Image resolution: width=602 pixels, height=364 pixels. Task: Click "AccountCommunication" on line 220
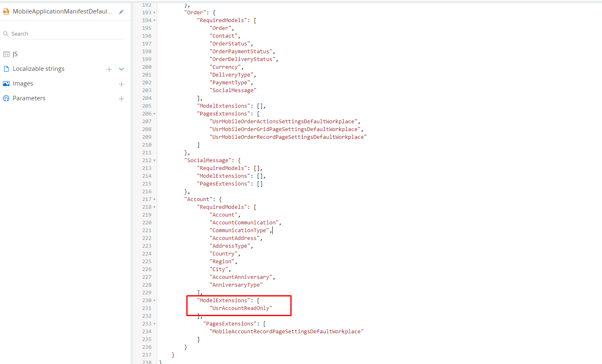point(244,223)
